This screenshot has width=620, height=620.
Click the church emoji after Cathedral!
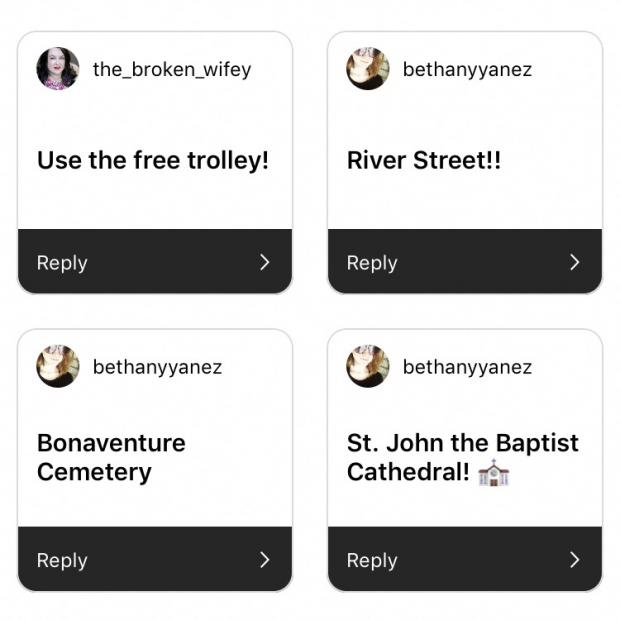click(494, 473)
